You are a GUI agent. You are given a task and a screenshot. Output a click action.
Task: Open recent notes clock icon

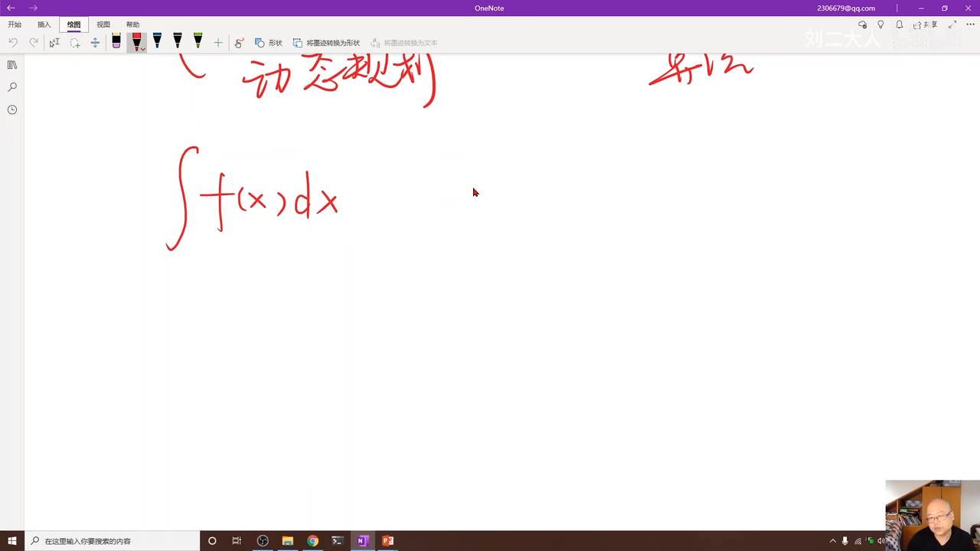pos(12,109)
